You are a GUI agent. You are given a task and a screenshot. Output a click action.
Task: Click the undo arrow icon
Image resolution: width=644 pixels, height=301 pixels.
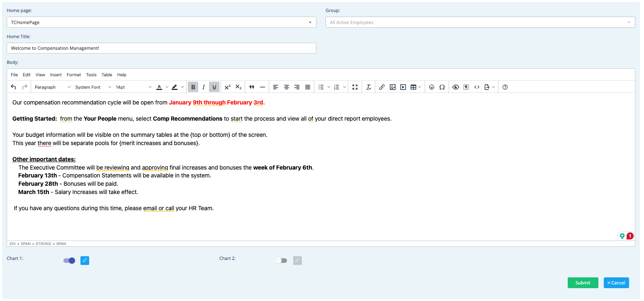(14, 87)
